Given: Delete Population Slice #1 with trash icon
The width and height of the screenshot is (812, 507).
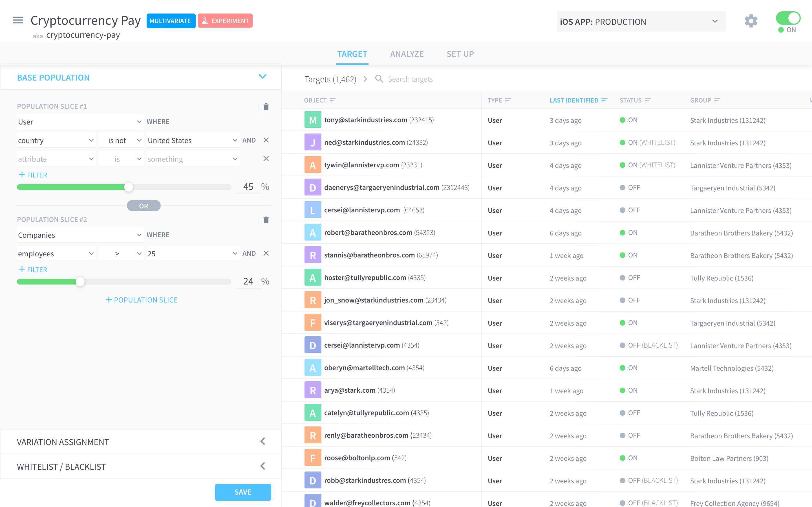Looking at the screenshot, I should [x=266, y=107].
